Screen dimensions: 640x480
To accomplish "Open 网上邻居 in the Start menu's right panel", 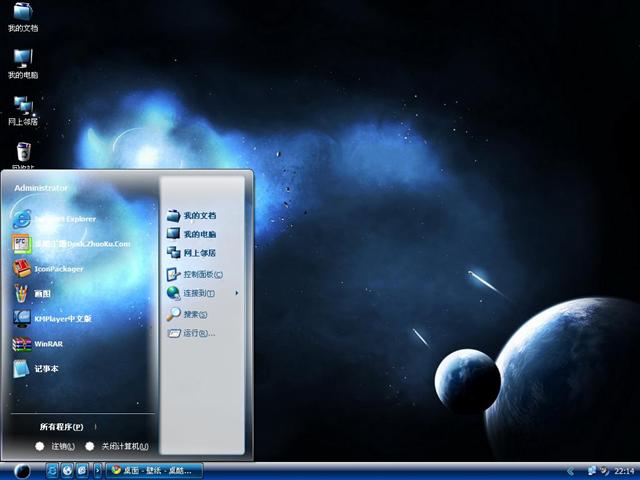I will 198,253.
